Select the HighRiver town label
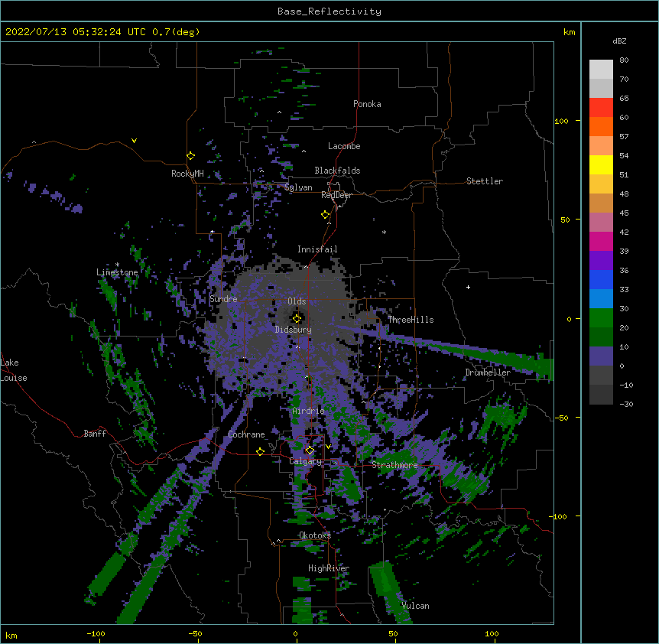The width and height of the screenshot is (659, 644). coord(329,568)
